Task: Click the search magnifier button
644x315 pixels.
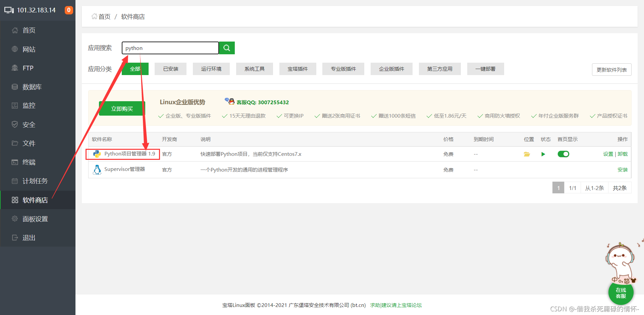Action: point(226,48)
